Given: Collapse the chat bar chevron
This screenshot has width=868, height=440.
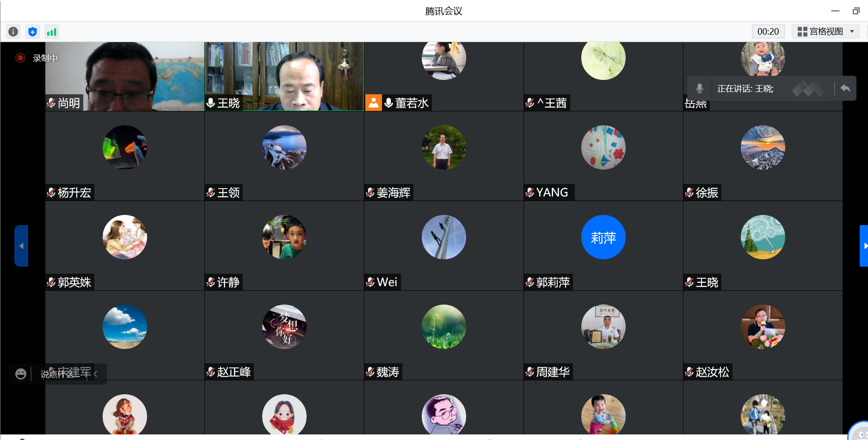Looking at the screenshot, I should click(x=96, y=374).
